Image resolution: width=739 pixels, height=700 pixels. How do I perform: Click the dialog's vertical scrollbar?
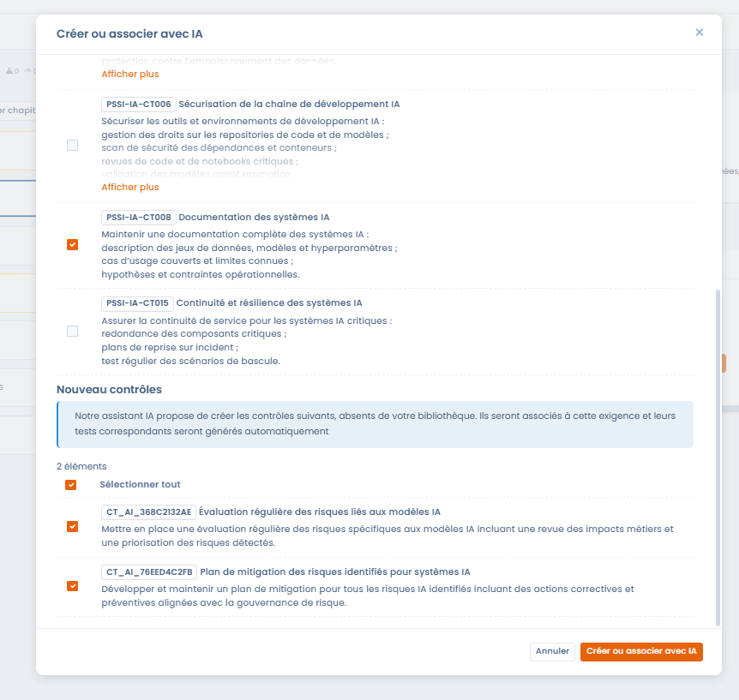(x=718, y=454)
